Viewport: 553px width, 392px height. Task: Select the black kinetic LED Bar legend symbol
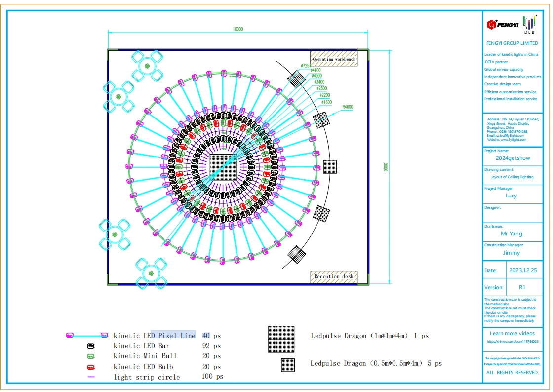90,346
